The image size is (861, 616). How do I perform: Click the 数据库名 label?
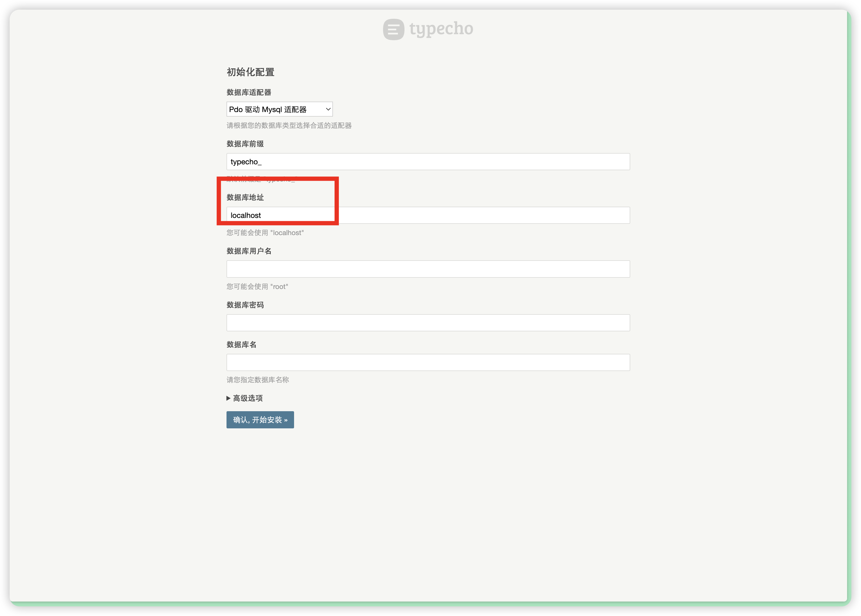(241, 344)
